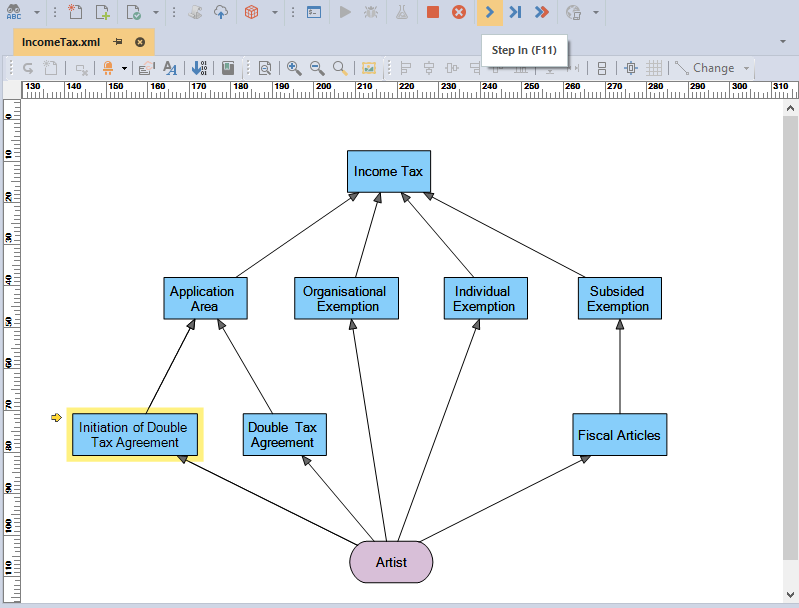Click the red circle cancel X button
Viewport: 799px width, 608px height.
(x=459, y=12)
